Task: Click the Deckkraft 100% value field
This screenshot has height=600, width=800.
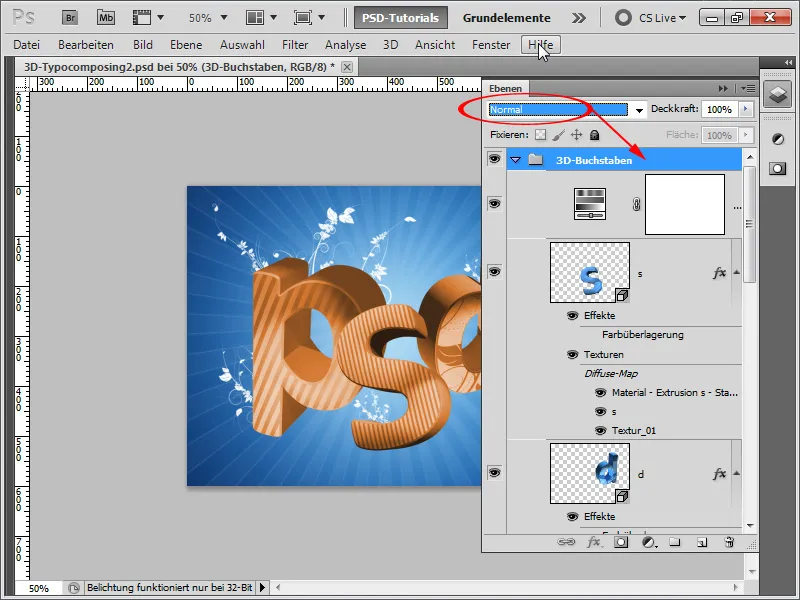Action: [x=719, y=109]
